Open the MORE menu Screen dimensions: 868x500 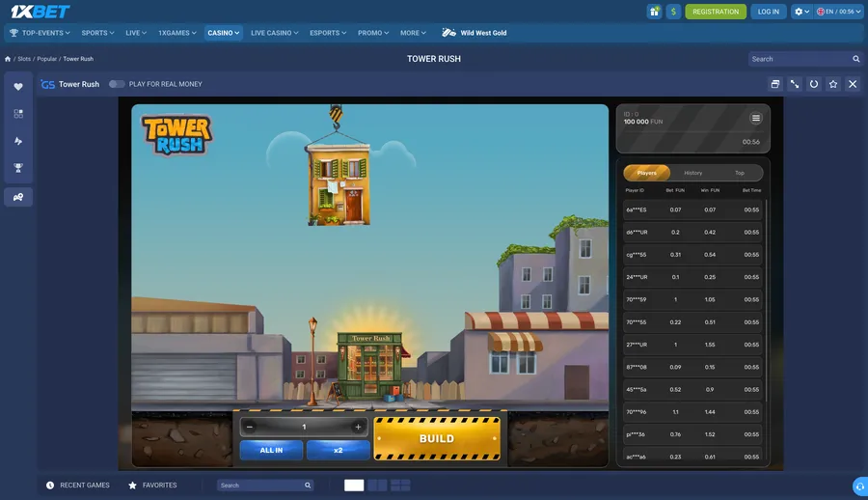(413, 33)
